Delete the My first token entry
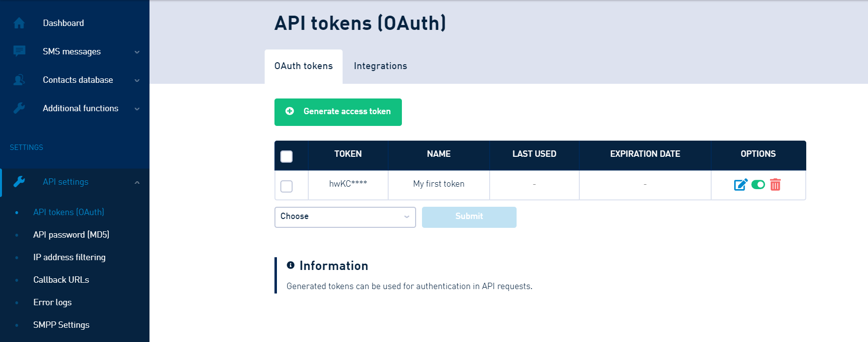Screen dimensions: 868x342 pyautogui.click(x=775, y=184)
